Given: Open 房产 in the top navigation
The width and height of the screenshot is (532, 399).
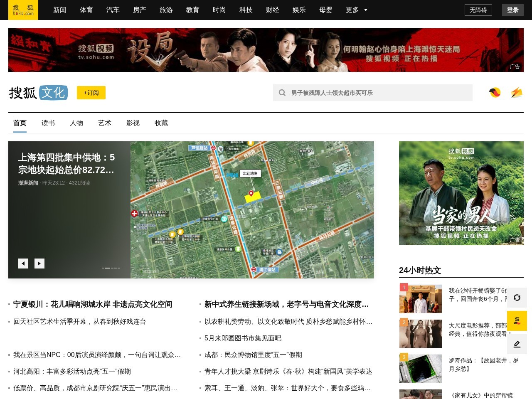Looking at the screenshot, I should pyautogui.click(x=140, y=10).
